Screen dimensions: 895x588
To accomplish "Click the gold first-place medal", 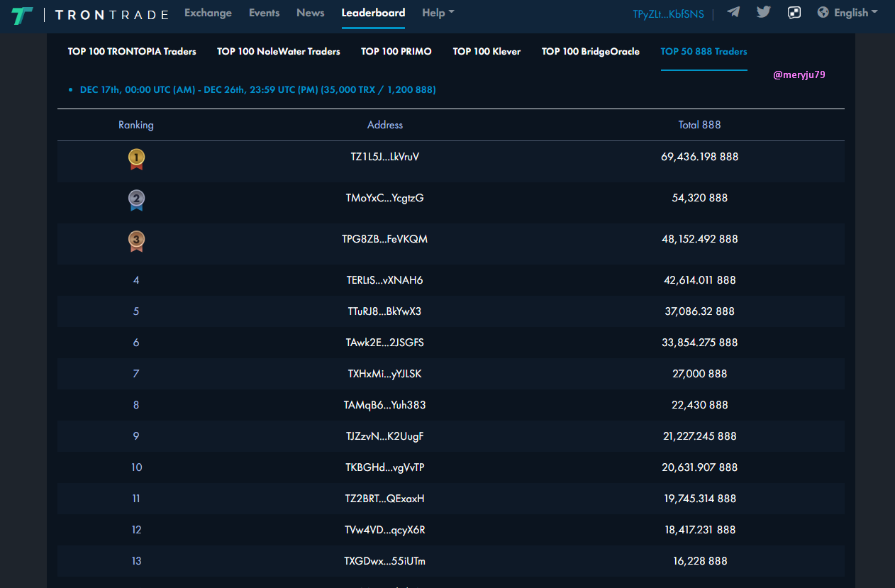I will [x=136, y=159].
